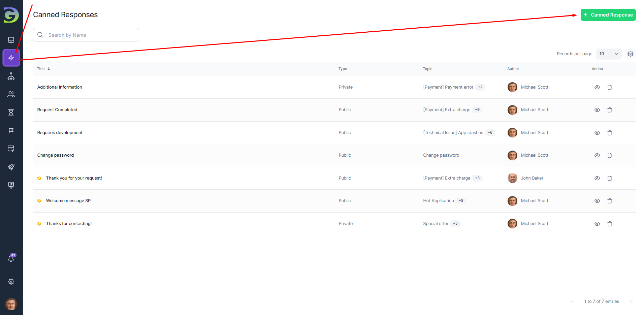Open the flag sidebar icon

point(11,131)
